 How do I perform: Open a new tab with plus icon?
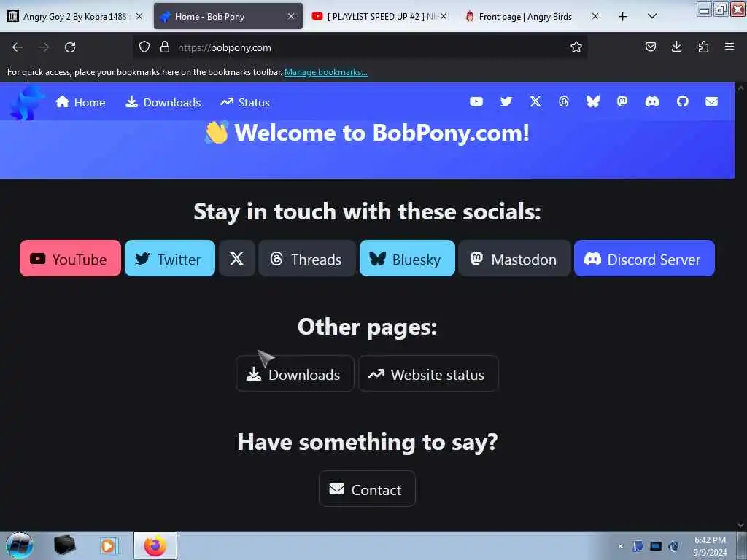click(x=622, y=17)
